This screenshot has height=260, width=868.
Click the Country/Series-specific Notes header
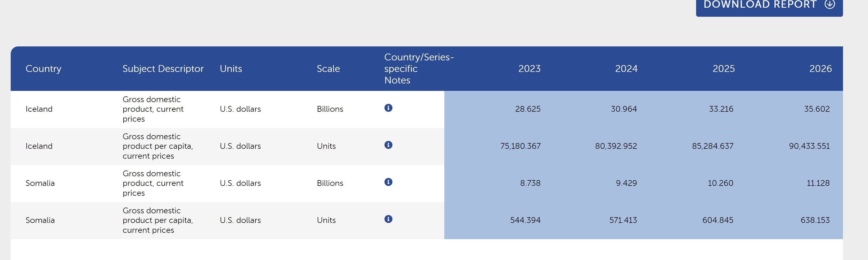click(x=419, y=69)
